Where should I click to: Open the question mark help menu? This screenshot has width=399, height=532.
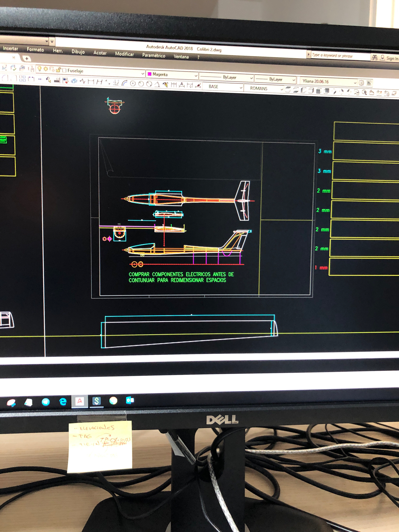198,57
